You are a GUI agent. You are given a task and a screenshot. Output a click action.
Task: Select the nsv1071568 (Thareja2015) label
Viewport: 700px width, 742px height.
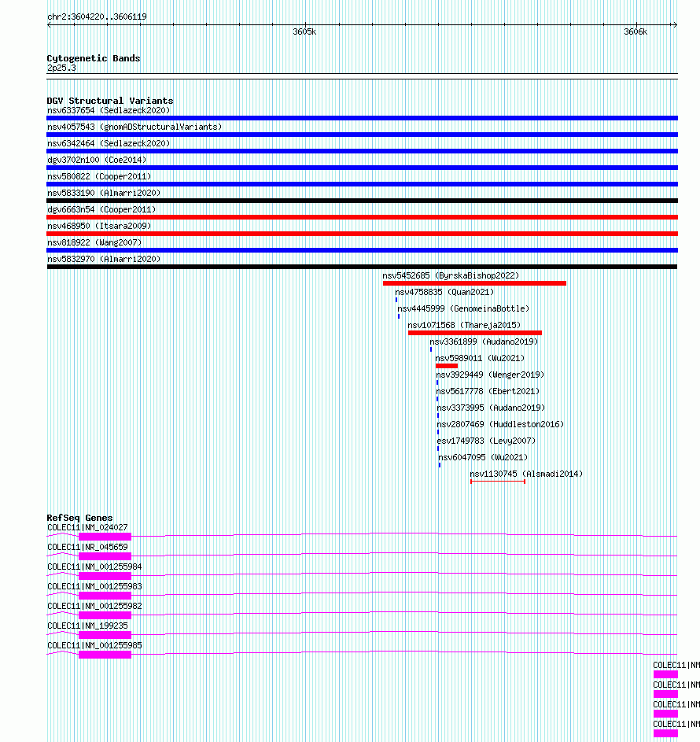coord(464,325)
